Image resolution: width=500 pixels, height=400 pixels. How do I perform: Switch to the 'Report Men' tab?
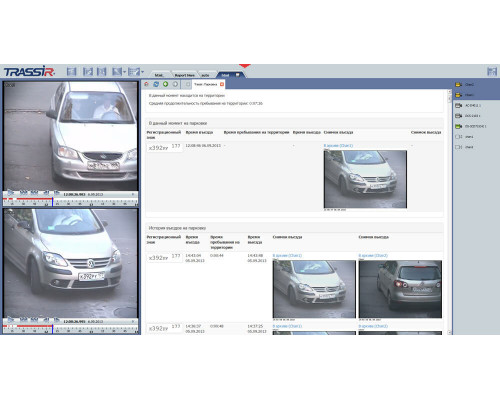pyautogui.click(x=184, y=75)
